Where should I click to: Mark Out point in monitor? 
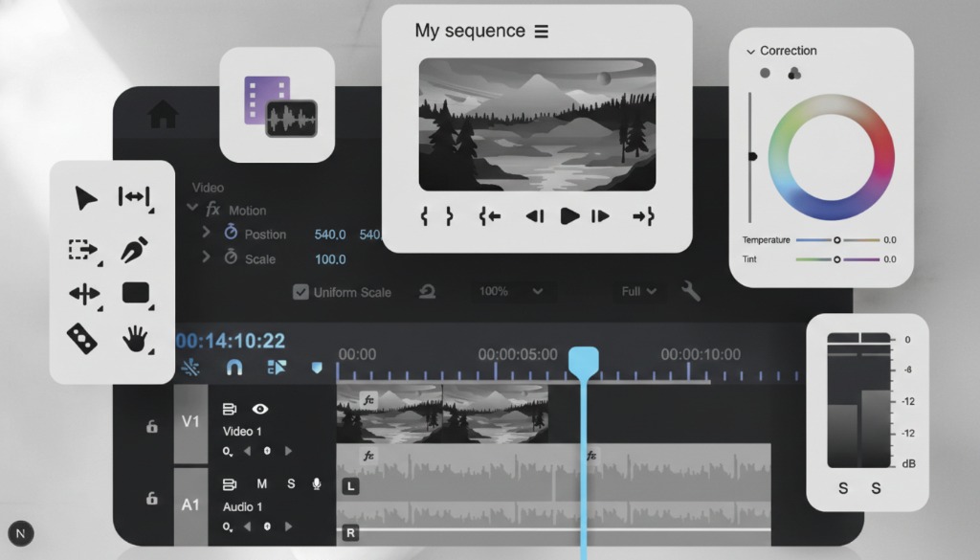450,216
